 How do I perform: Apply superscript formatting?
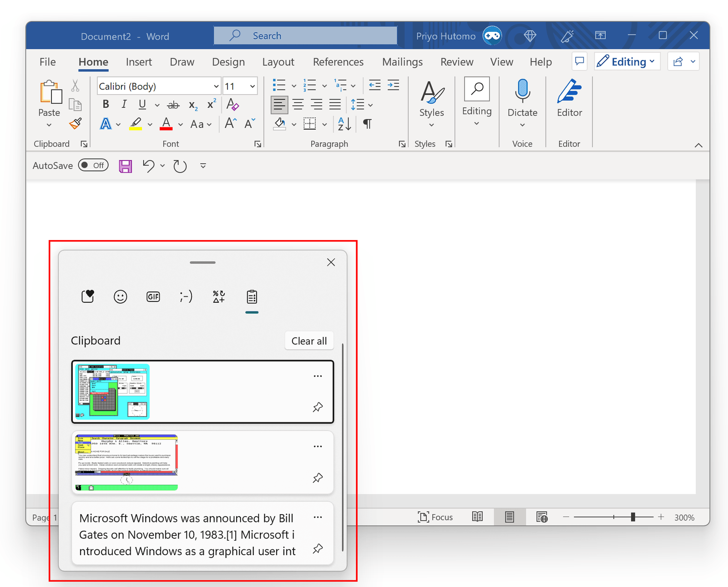coord(211,104)
